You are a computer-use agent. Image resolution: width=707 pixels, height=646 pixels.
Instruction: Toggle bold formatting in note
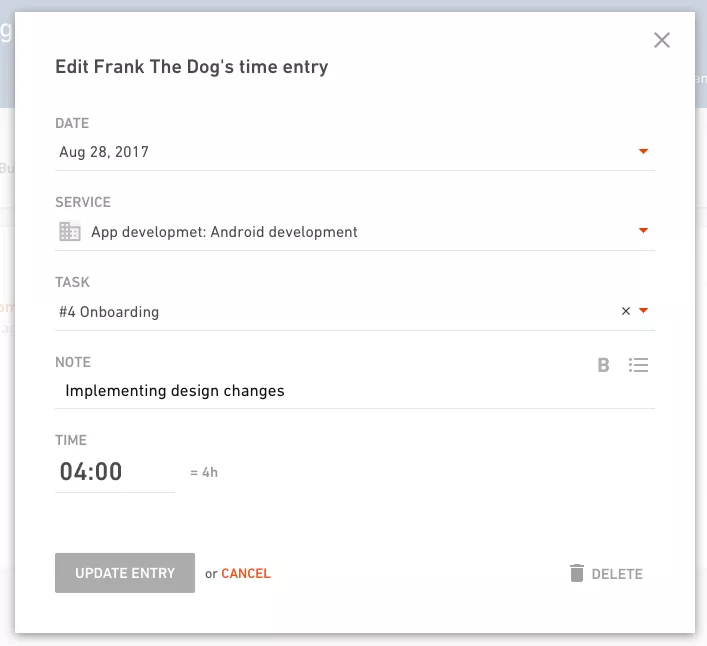(603, 365)
